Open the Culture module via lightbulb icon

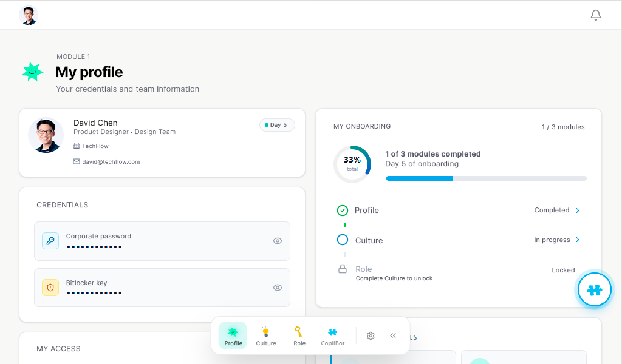(x=266, y=332)
